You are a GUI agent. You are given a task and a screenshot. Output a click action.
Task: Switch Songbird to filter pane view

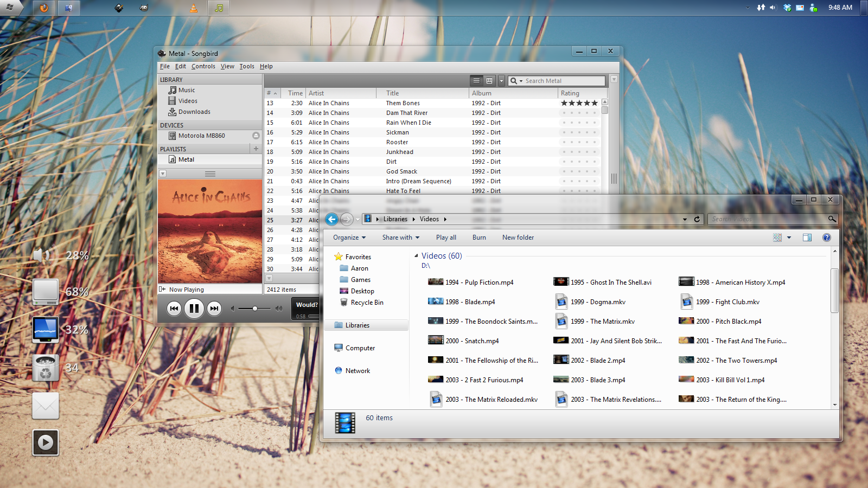point(489,81)
